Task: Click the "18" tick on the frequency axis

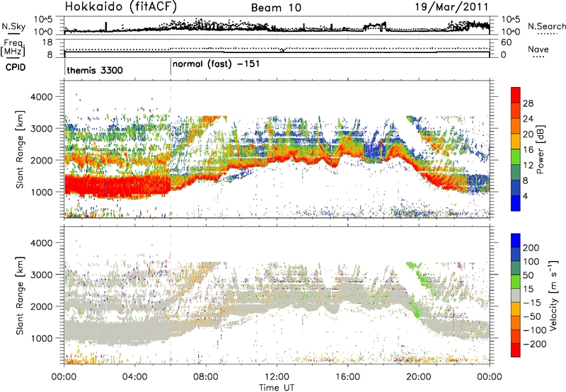Action: coord(47,42)
